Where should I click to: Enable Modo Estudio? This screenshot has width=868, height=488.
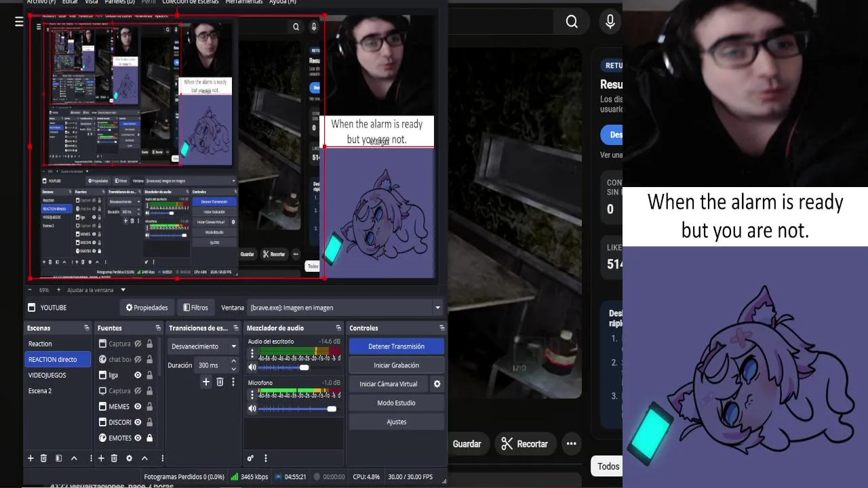tap(397, 403)
